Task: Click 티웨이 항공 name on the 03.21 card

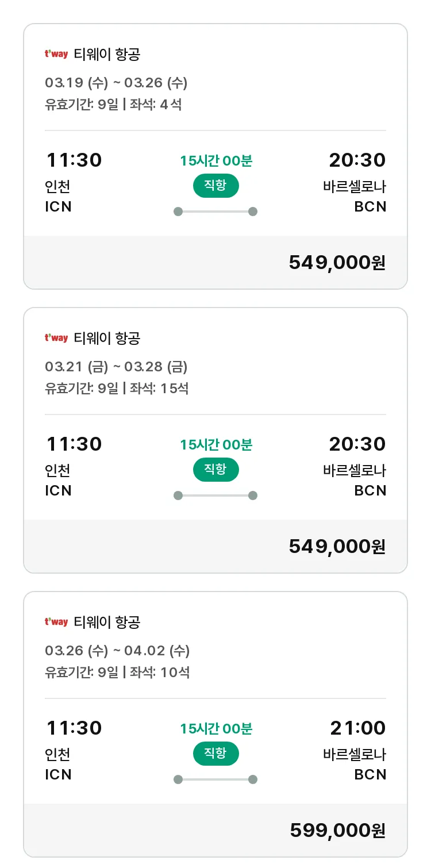Action: [107, 338]
